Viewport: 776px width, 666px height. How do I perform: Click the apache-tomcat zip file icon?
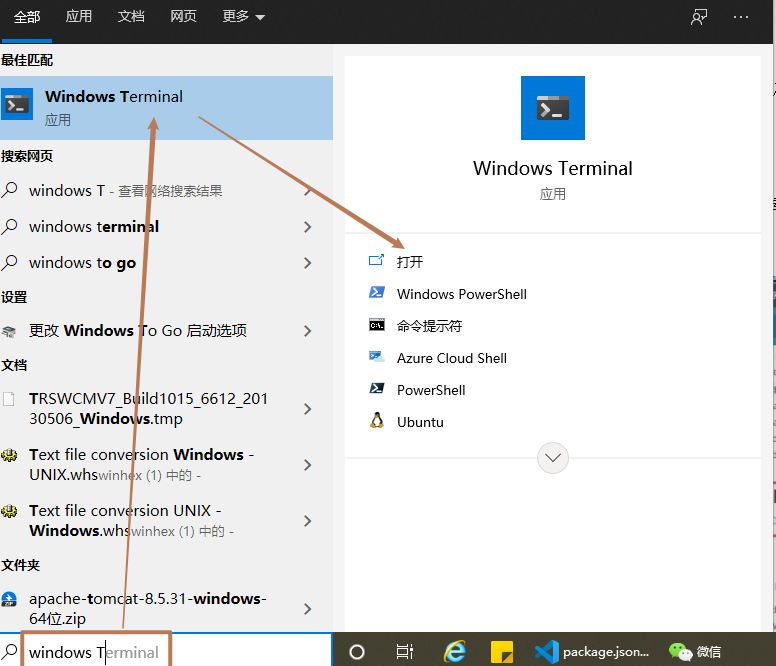tap(9, 600)
